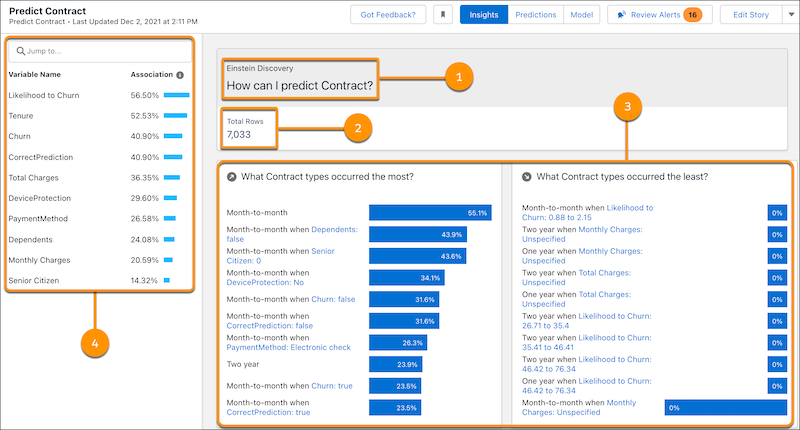Select the Likelihood to Churn variable
Screen dimensions: 800x430
[98, 95]
